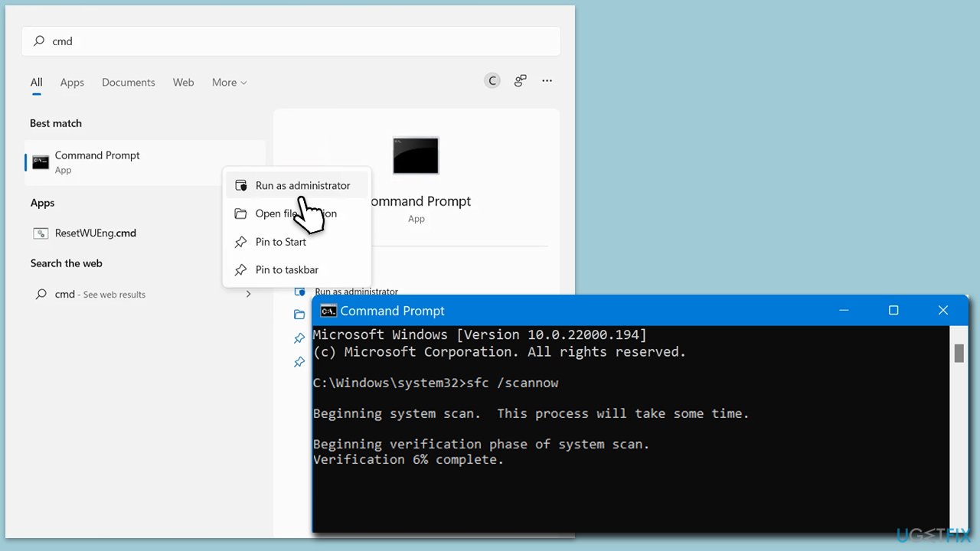Screen dimensions: 980x551
Task: Click the Command Prompt vertical scrollbar thumb
Action: pyautogui.click(x=959, y=353)
